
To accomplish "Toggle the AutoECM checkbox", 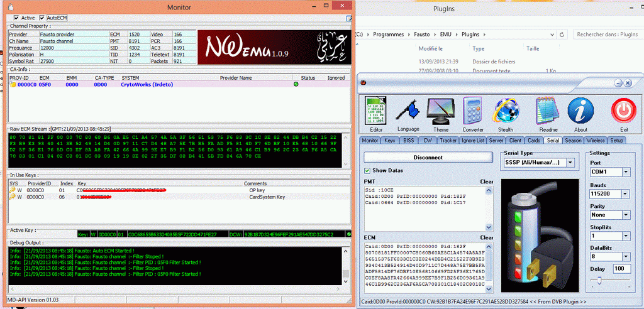I will [x=42, y=18].
